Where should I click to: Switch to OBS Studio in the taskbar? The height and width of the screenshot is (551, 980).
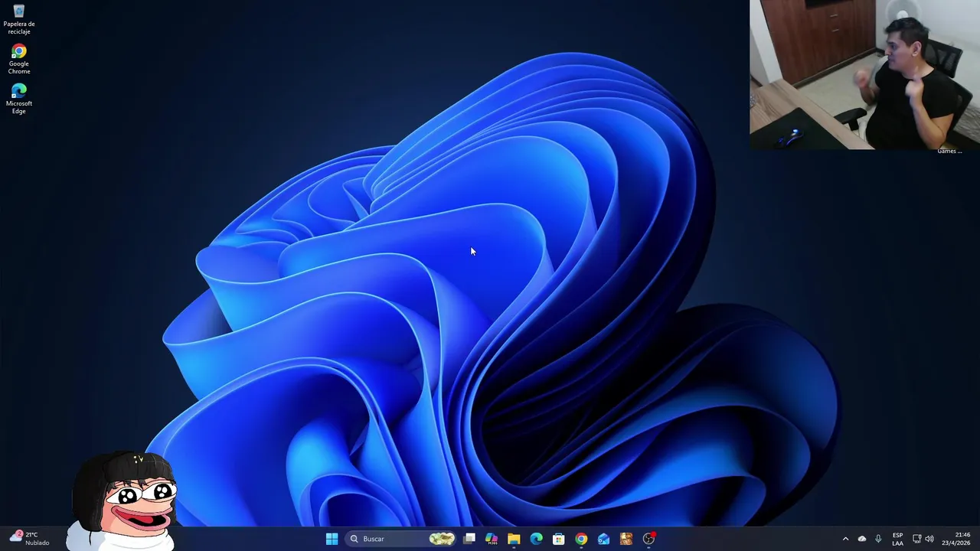pyautogui.click(x=649, y=539)
